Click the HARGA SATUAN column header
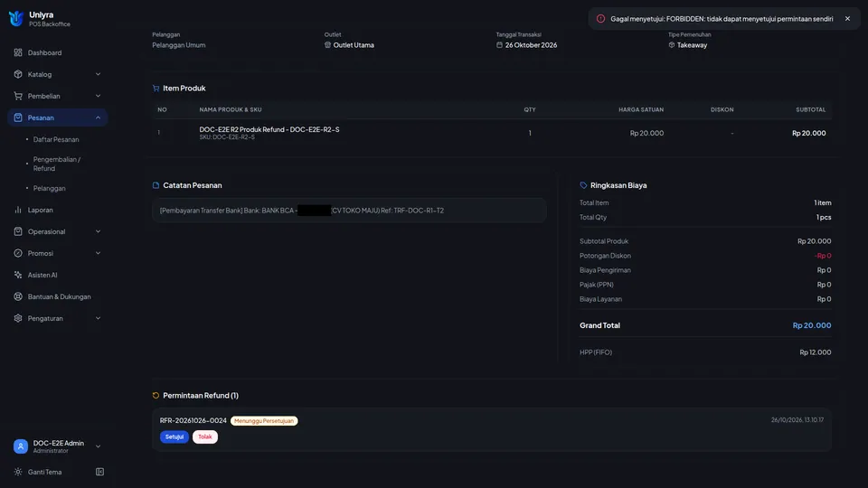Screen dimensions: 868x488 641,109
